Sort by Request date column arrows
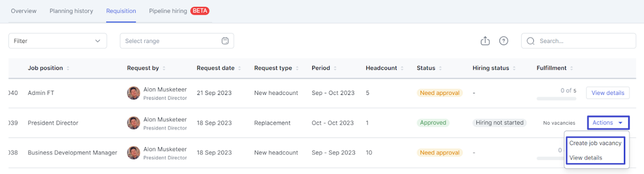This screenshot has height=174, width=644. coord(239,68)
